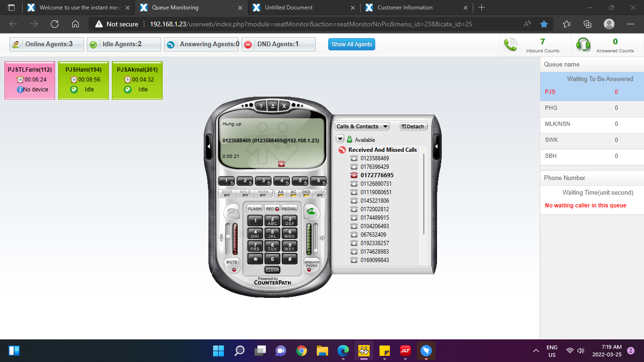Image resolution: width=644 pixels, height=362 pixels.
Task: Toggle the REC record button
Action: (x=272, y=209)
